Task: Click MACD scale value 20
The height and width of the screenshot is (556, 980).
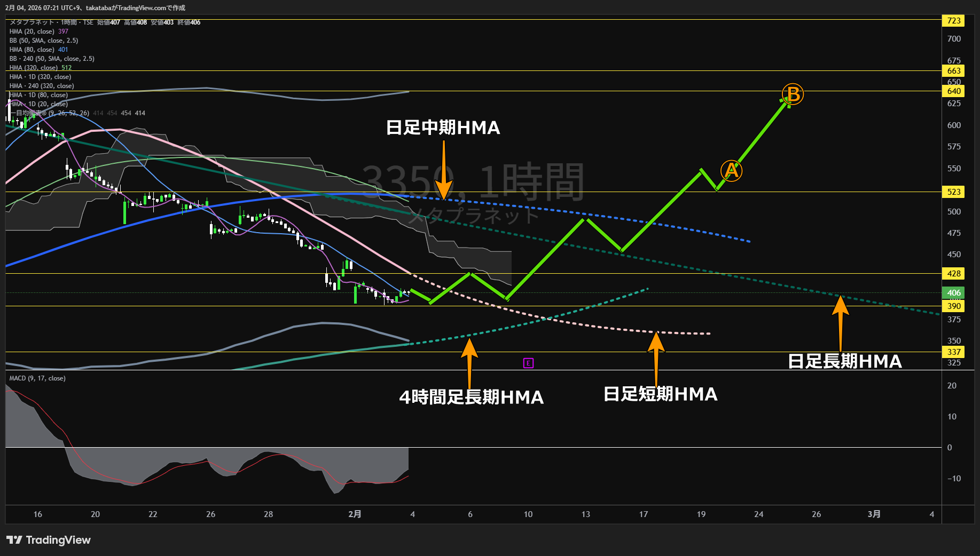Action: [x=952, y=386]
